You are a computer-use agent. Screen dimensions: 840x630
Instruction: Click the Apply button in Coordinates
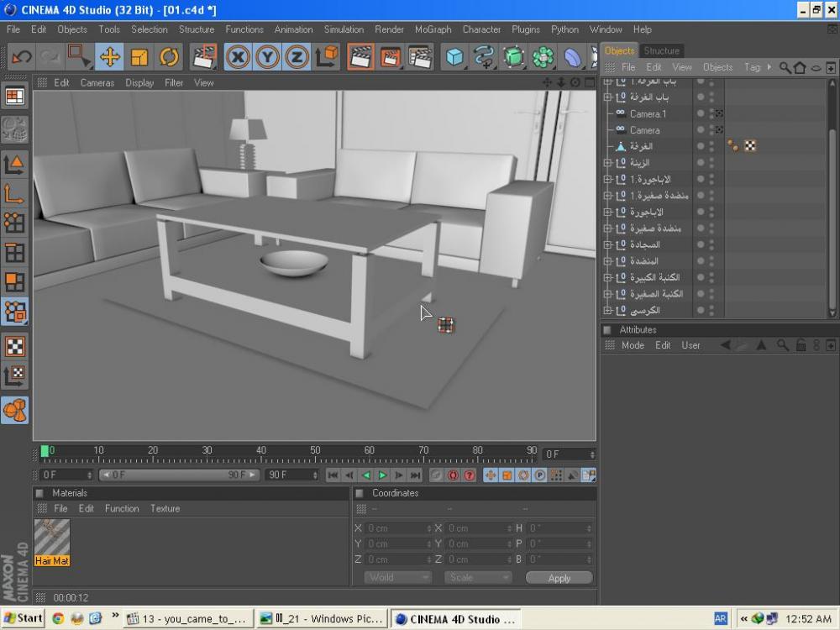pos(559,578)
